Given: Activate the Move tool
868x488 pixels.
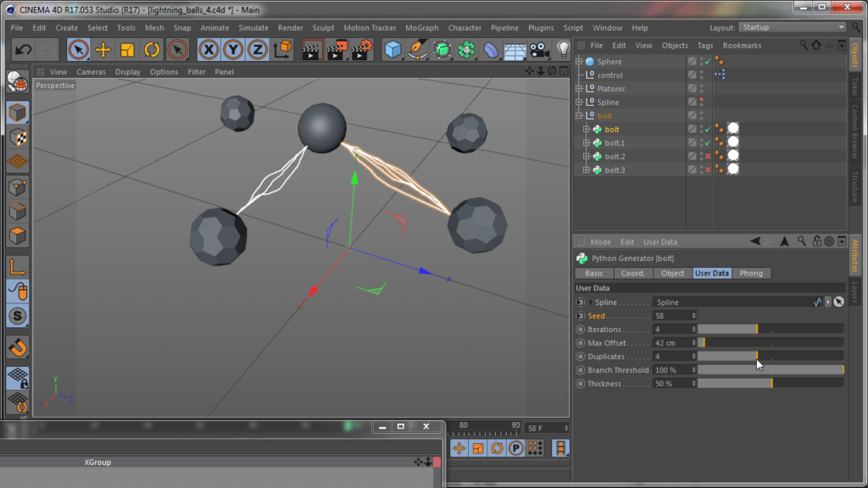Looking at the screenshot, I should 103,50.
